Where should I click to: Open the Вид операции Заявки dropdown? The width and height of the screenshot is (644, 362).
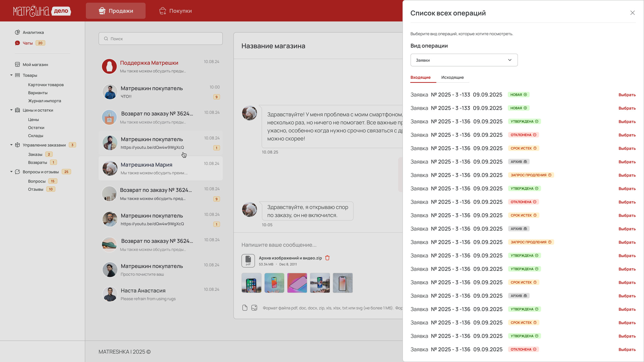pyautogui.click(x=464, y=60)
